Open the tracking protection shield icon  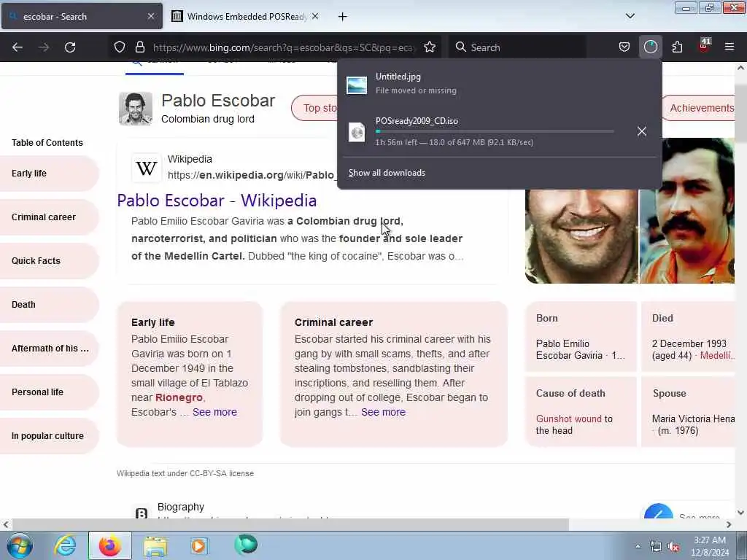coord(120,47)
